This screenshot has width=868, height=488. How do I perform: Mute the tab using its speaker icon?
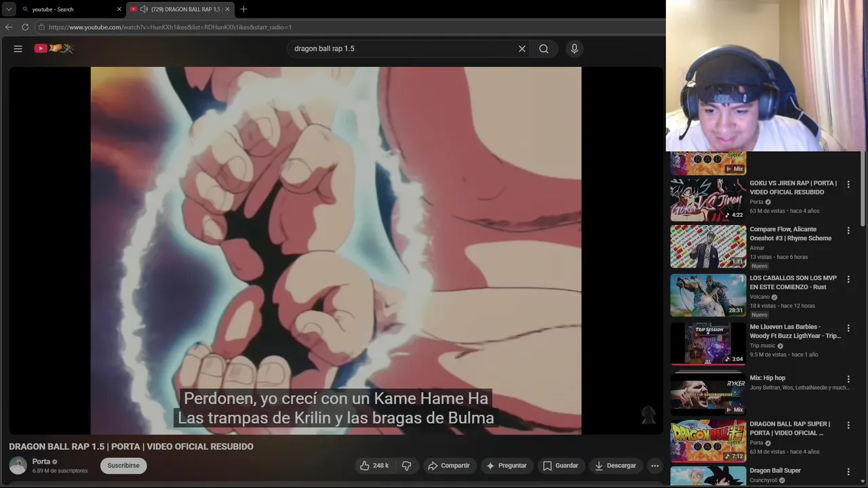click(144, 9)
